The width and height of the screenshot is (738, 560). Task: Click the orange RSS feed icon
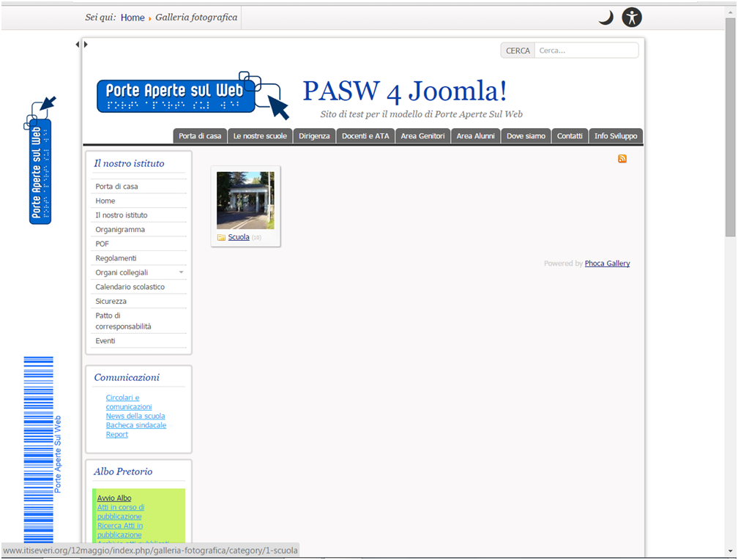click(x=622, y=159)
